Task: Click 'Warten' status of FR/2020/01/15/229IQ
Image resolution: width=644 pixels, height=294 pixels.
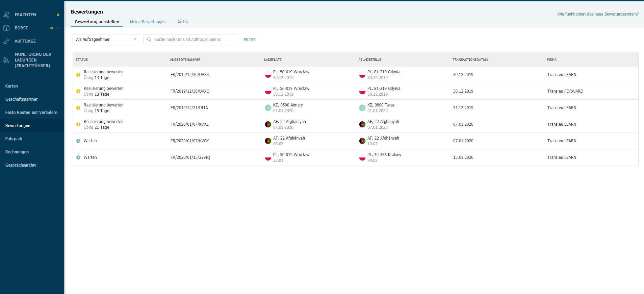Action: point(90,157)
